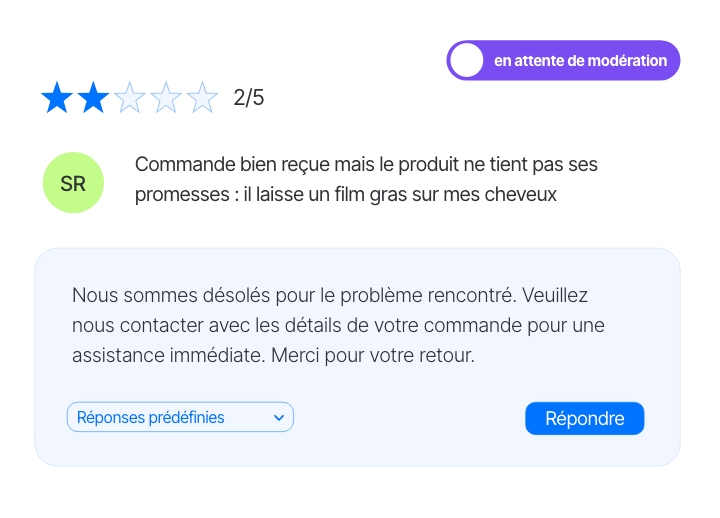Click the chevron arrow of Réponses prédéfinies
The image size is (720, 518).
click(279, 417)
